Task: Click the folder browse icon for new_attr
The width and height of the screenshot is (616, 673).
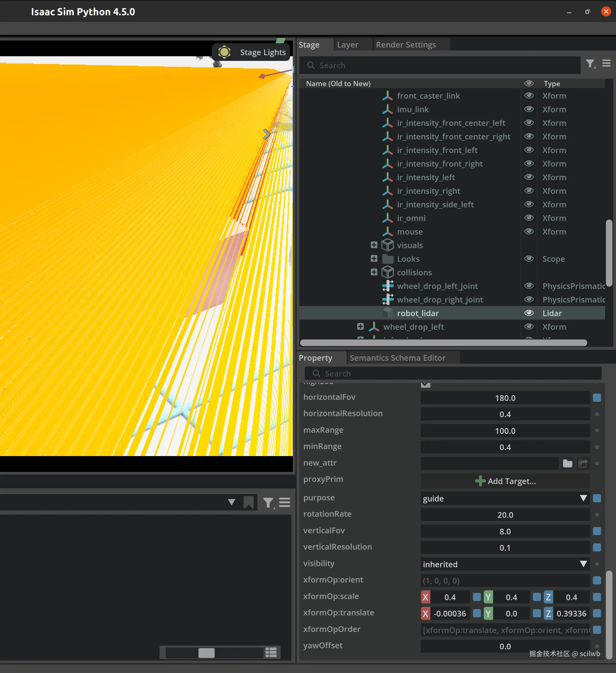Action: click(567, 463)
